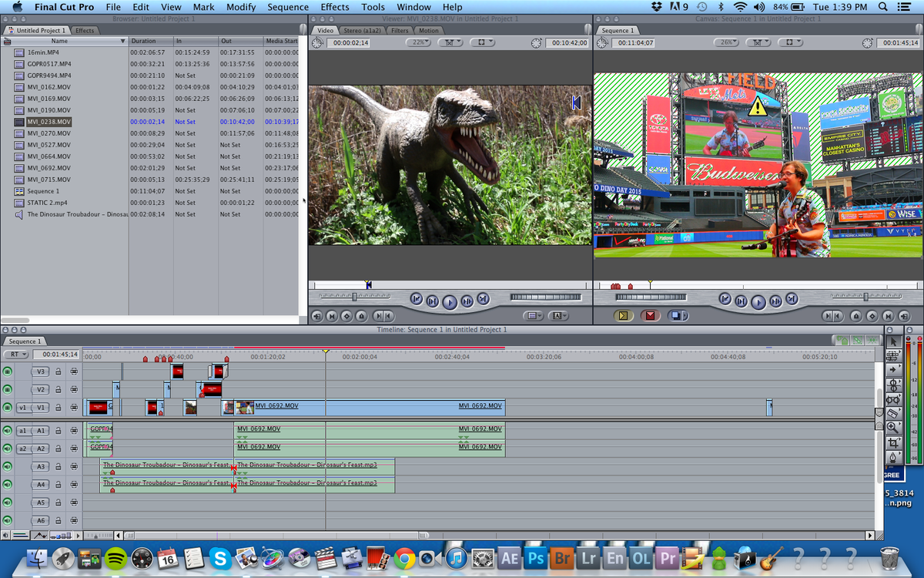Open Photoshop from the Dock
This screenshot has height=578, width=924.
(536, 558)
